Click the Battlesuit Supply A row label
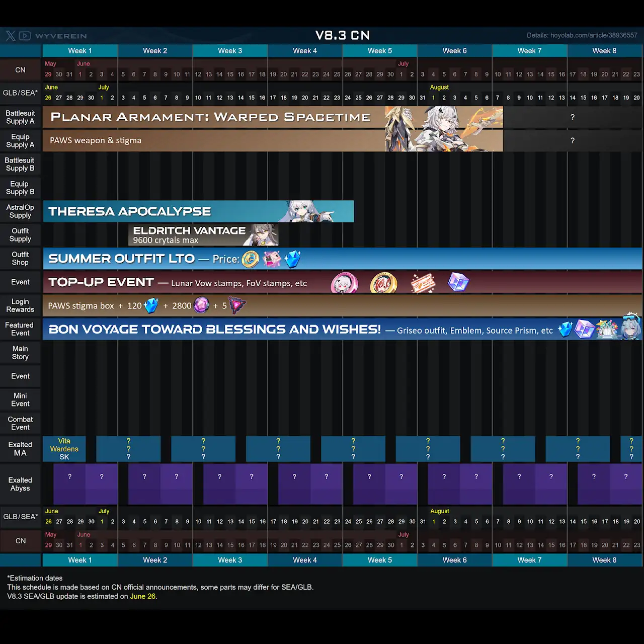This screenshot has height=644, width=644. coord(20,117)
